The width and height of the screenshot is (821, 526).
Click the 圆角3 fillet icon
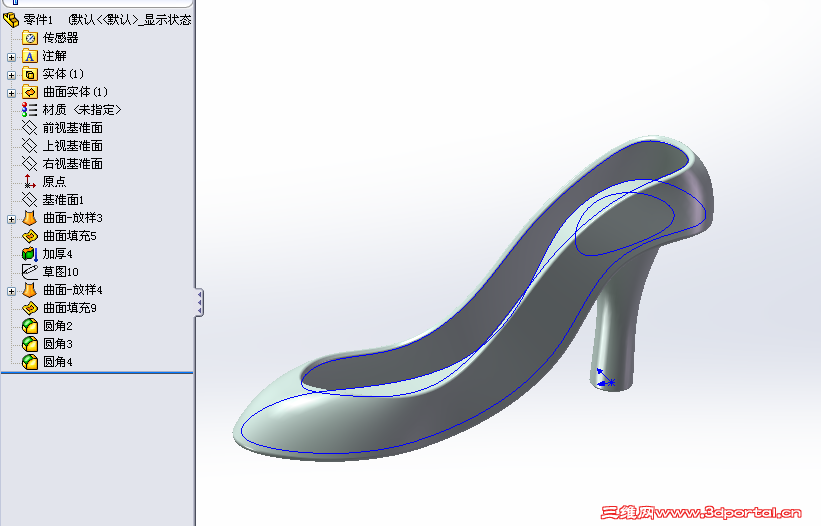(30, 344)
